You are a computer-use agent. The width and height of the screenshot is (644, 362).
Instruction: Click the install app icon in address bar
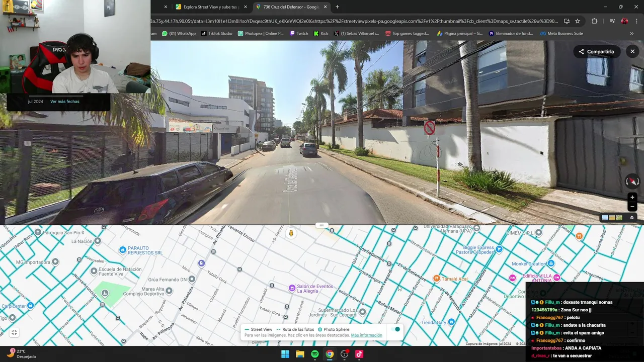pos(567,21)
